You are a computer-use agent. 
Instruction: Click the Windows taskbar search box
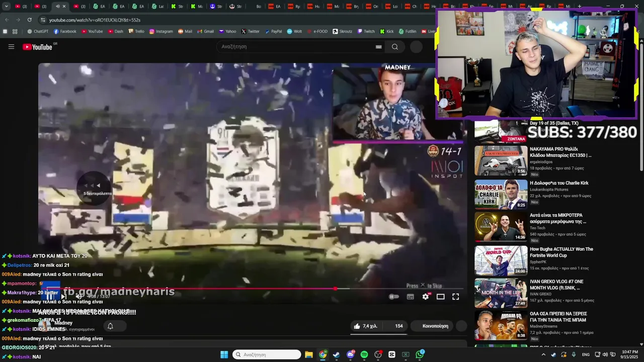pyautogui.click(x=267, y=354)
